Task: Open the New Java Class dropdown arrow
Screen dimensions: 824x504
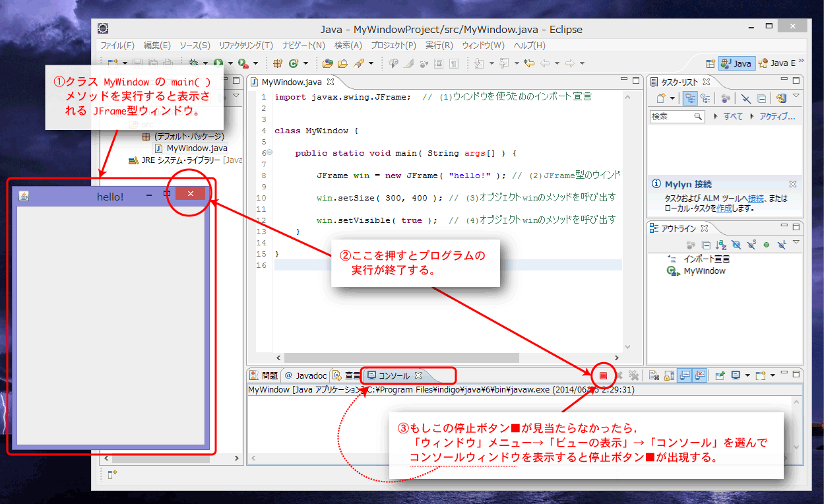Action: (x=305, y=63)
